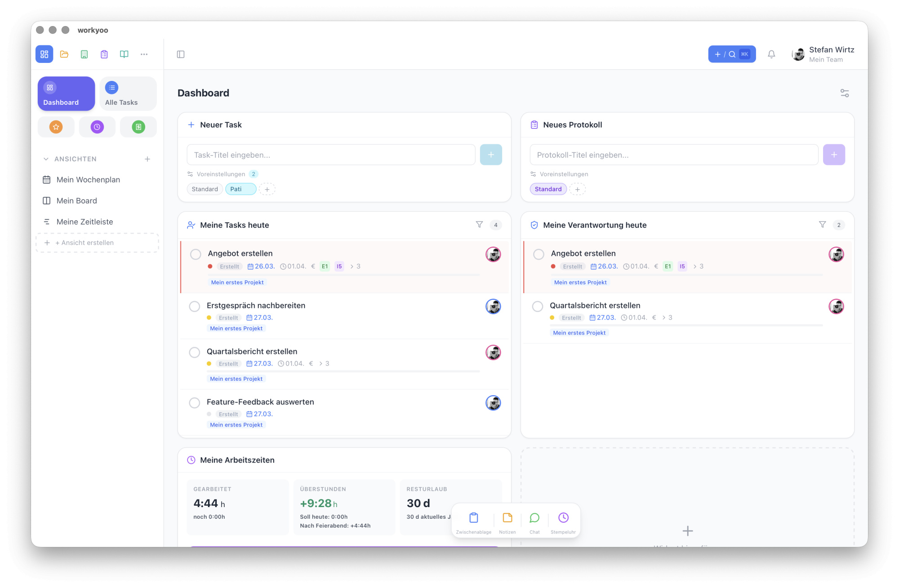This screenshot has width=899, height=588.
Task: Toggle the sidebar panel icon
Action: pyautogui.click(x=181, y=54)
